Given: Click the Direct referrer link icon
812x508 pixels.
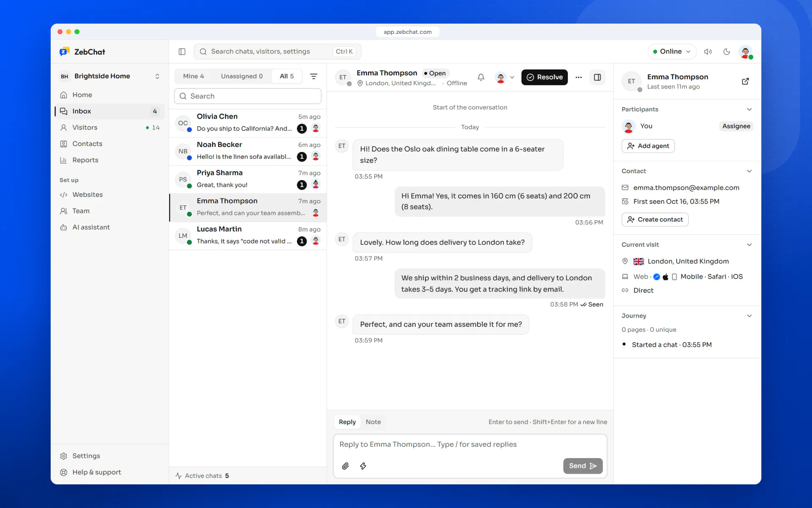Looking at the screenshot, I should click(x=625, y=290).
